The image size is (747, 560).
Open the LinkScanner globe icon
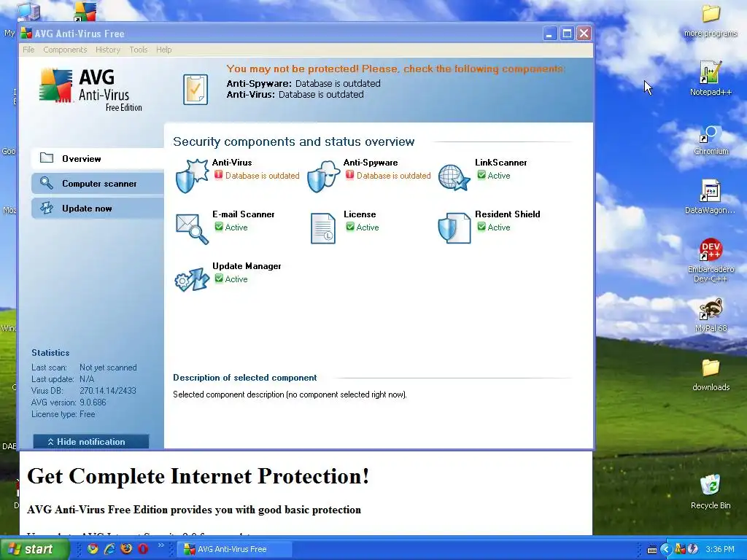tap(454, 178)
